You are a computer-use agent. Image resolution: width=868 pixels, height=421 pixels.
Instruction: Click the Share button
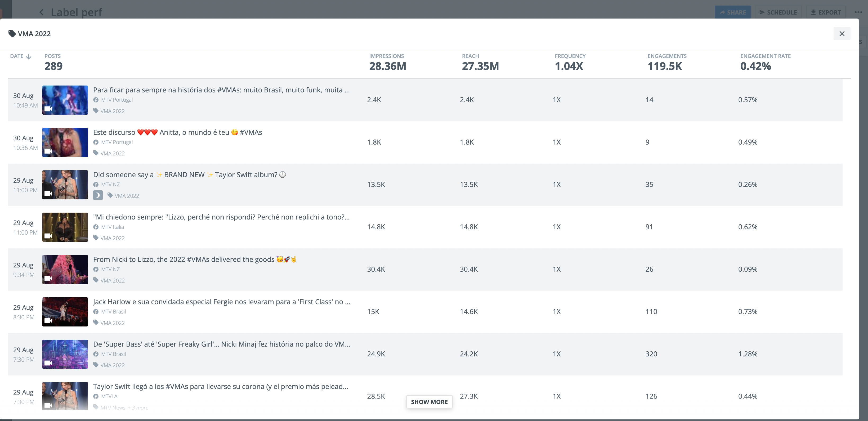[732, 12]
